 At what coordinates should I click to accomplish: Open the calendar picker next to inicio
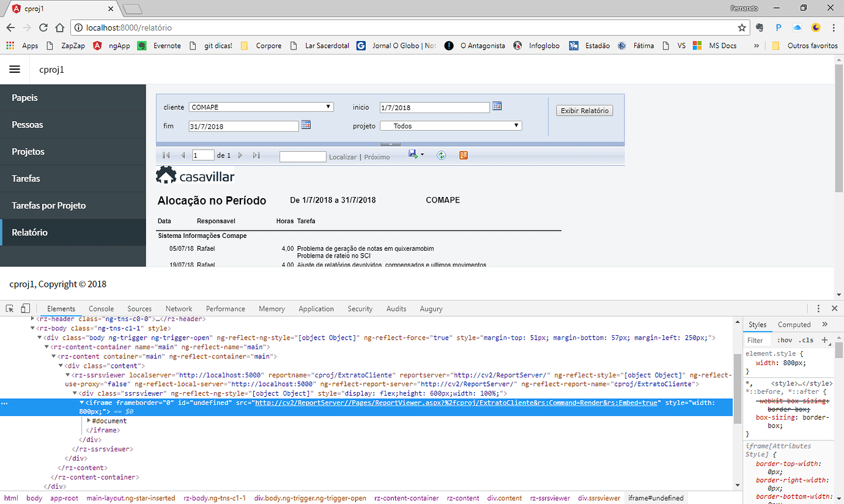497,106
